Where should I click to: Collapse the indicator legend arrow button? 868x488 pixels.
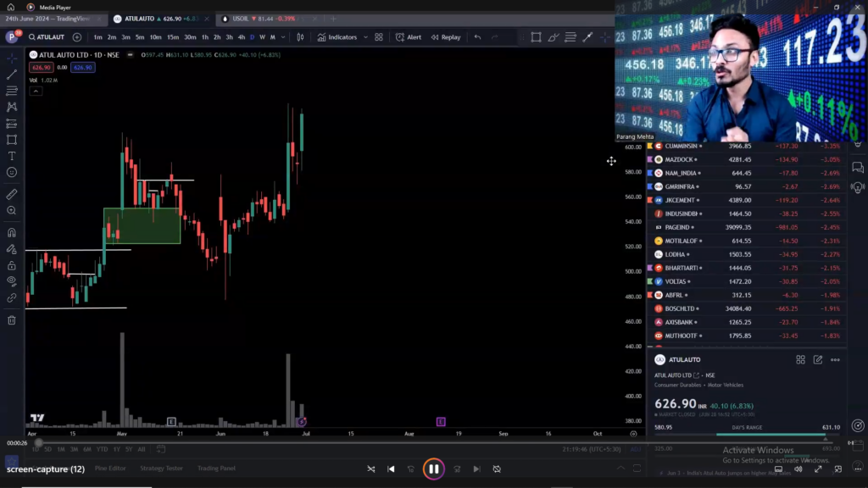[x=36, y=91]
